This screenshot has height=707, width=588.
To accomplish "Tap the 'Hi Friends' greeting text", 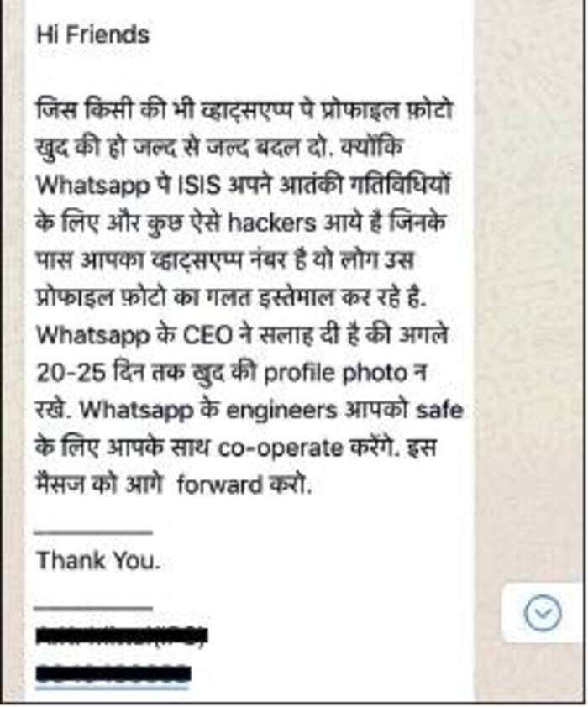I will coord(92,34).
